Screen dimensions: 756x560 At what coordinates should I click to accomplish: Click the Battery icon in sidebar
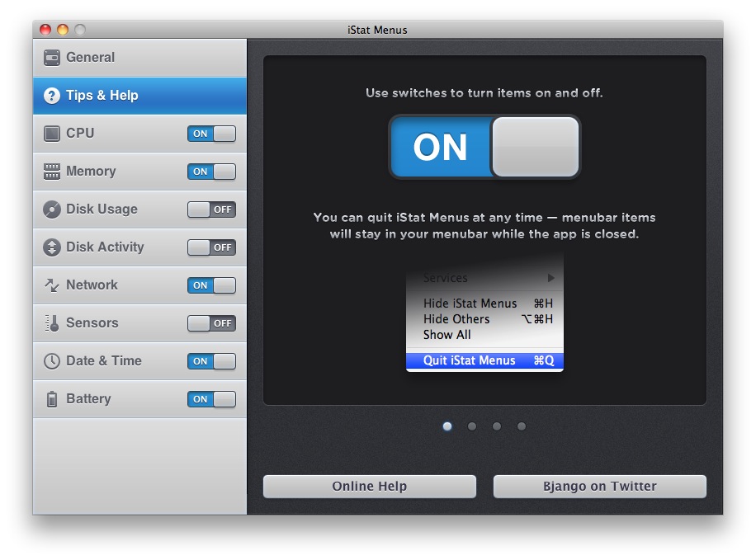click(x=52, y=399)
